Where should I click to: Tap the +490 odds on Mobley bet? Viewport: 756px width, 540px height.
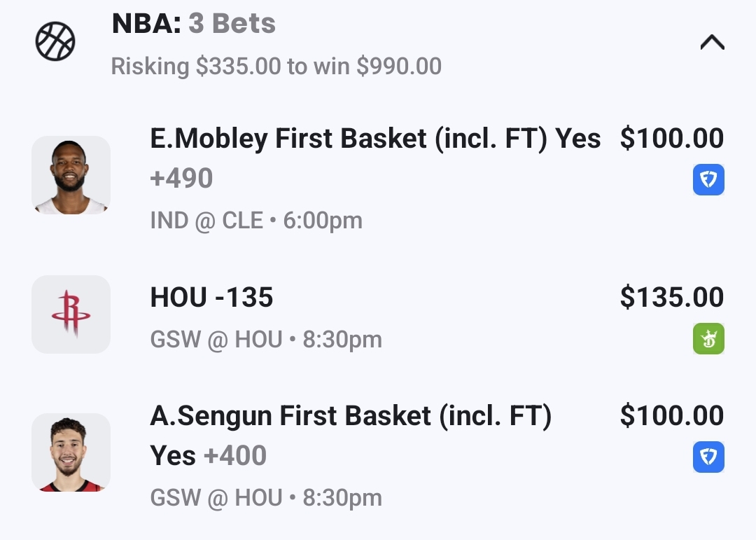click(x=181, y=179)
